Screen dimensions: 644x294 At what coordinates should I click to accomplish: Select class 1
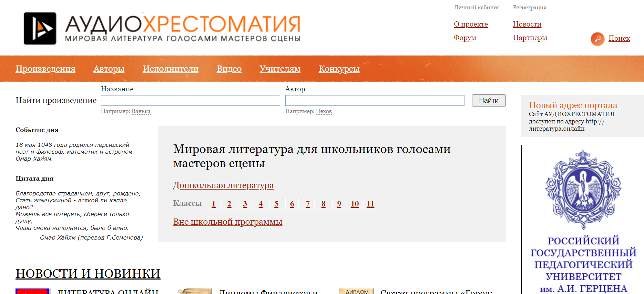pyautogui.click(x=214, y=204)
